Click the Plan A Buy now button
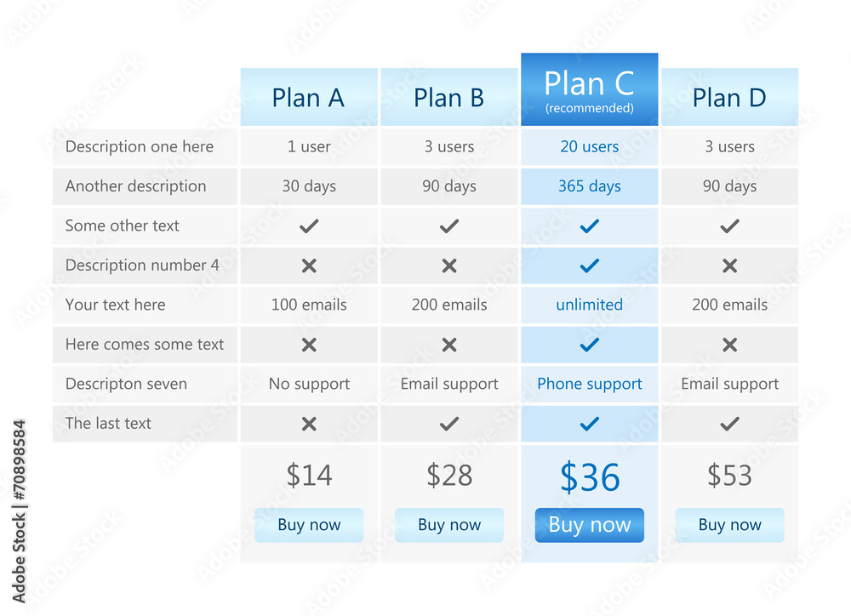Screen dimensions: 851x616 pos(309,525)
